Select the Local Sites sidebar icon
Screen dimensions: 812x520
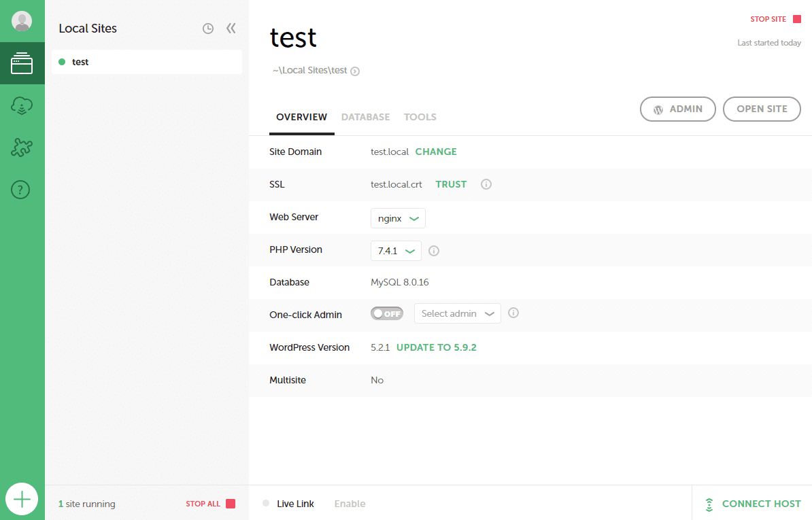point(22,63)
